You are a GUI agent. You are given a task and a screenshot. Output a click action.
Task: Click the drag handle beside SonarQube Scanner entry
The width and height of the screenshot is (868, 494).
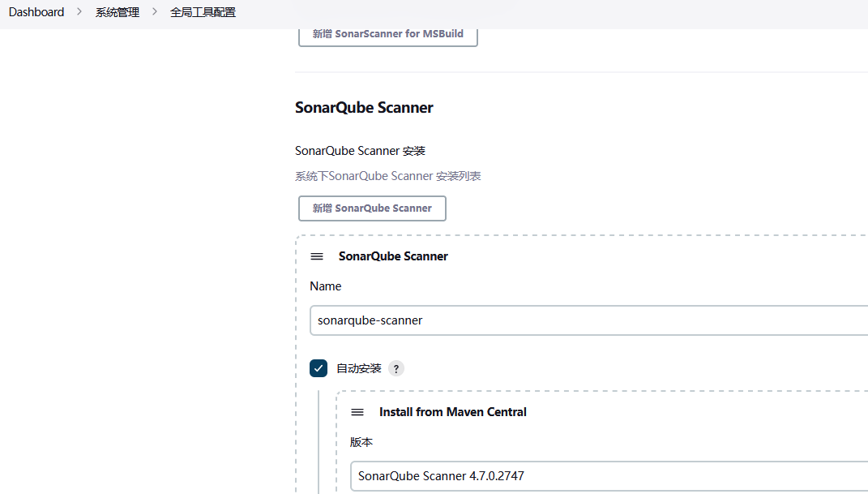pos(317,256)
